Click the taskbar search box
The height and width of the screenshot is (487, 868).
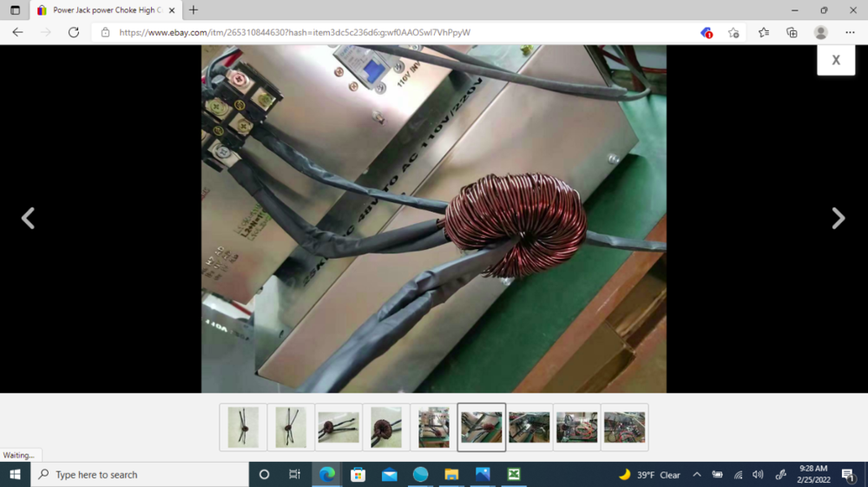point(140,474)
